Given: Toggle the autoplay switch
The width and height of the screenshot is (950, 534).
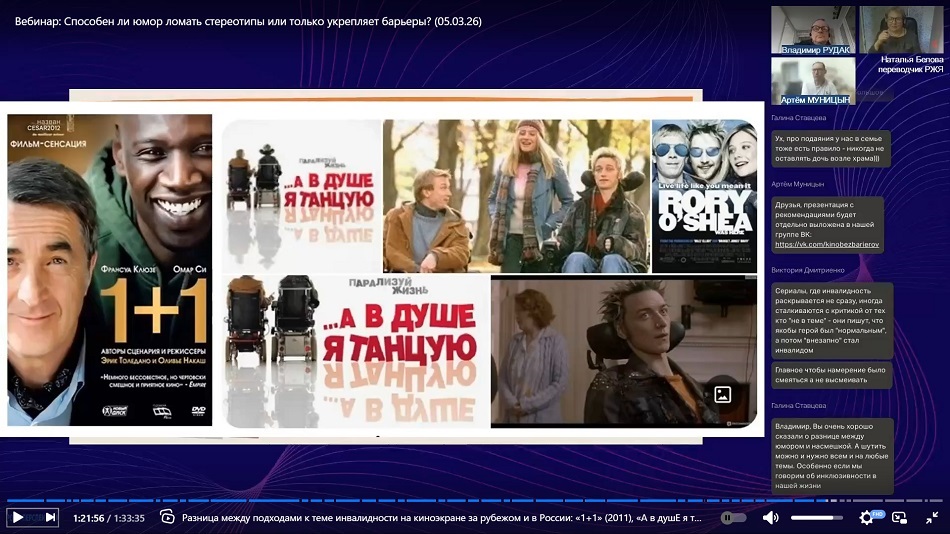Looking at the screenshot, I should pos(733,517).
